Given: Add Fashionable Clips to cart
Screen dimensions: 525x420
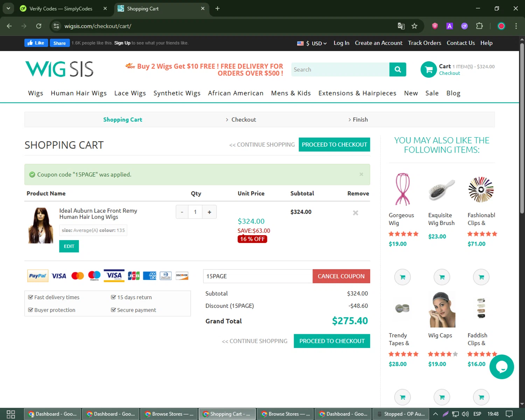Looking at the screenshot, I should [481, 277].
